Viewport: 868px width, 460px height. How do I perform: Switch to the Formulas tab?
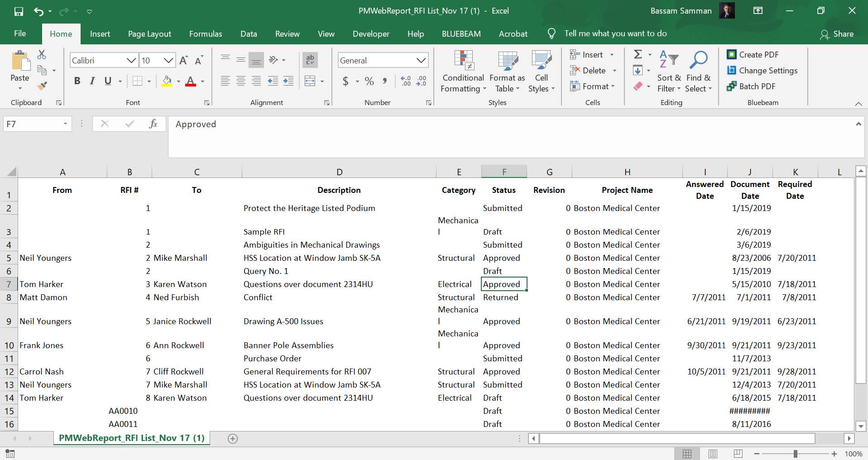pyautogui.click(x=206, y=34)
